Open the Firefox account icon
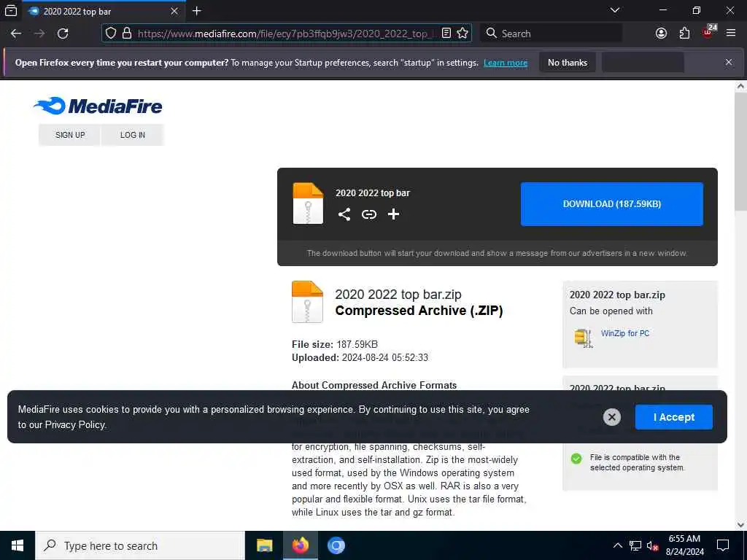The height and width of the screenshot is (560, 747). click(x=661, y=34)
